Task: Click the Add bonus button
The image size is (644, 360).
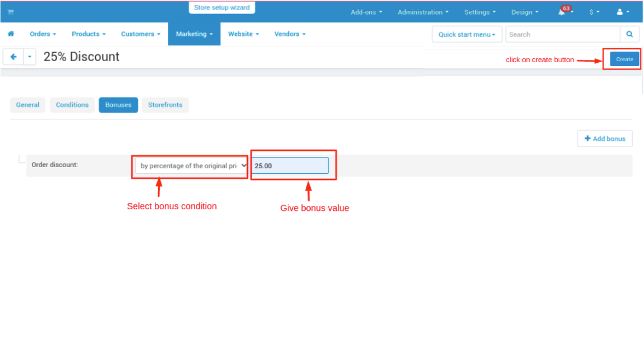Action: [x=605, y=139]
